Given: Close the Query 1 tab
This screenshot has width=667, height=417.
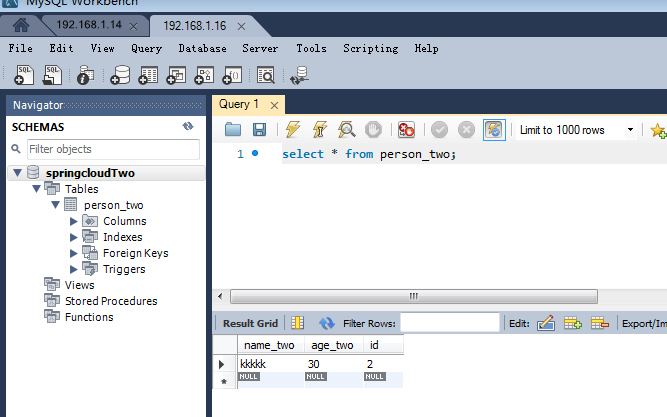Looking at the screenshot, I should coord(274,105).
